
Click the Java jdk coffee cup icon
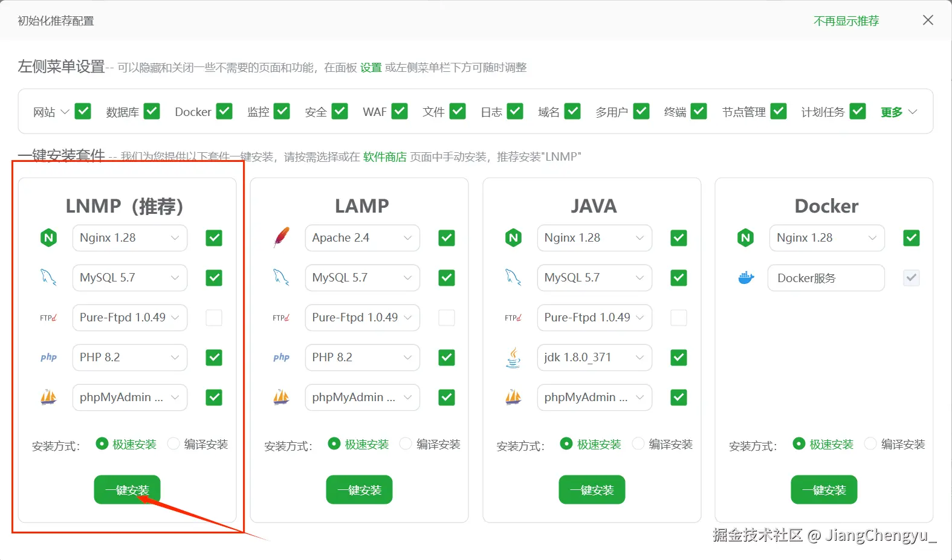click(513, 358)
